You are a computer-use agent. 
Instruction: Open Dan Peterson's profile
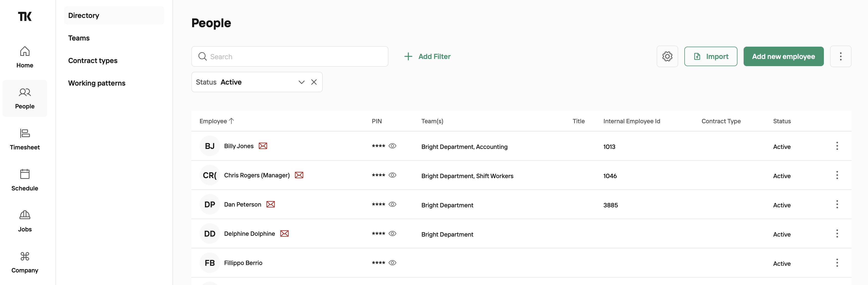point(243,205)
